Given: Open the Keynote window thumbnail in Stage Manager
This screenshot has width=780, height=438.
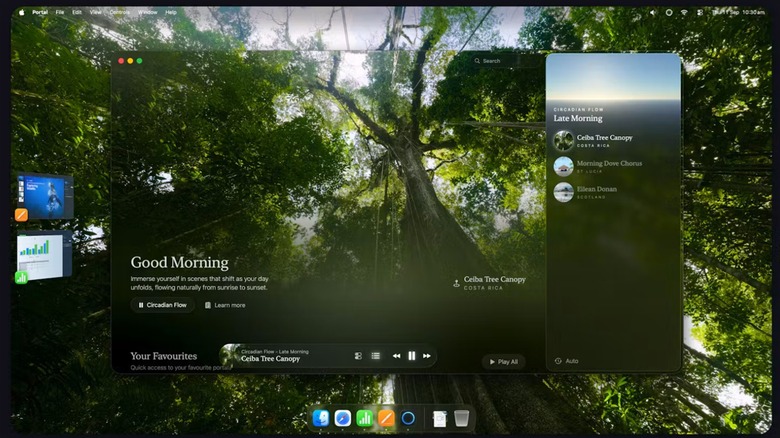Looking at the screenshot, I should (45, 196).
